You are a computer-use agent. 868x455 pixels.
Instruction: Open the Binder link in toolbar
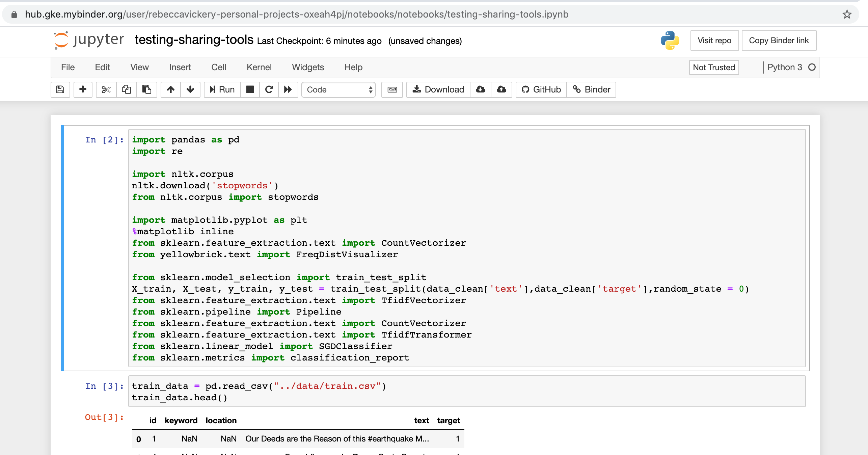click(591, 90)
